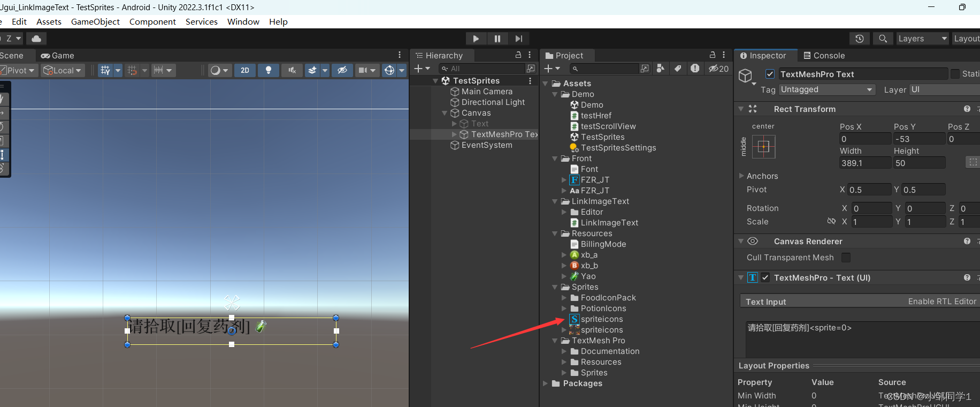Click the Pause button in toolbar

[x=497, y=39]
